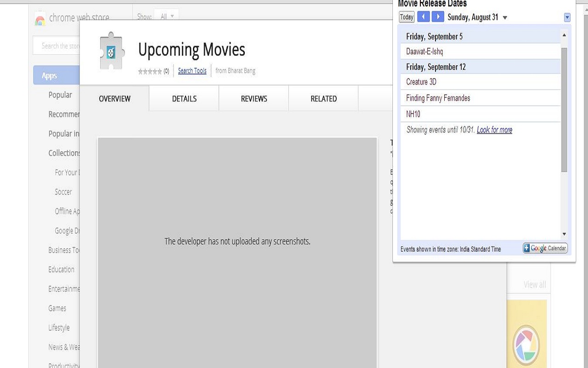
Task: Open the 'Show: All' filter dropdown
Action: click(x=166, y=16)
